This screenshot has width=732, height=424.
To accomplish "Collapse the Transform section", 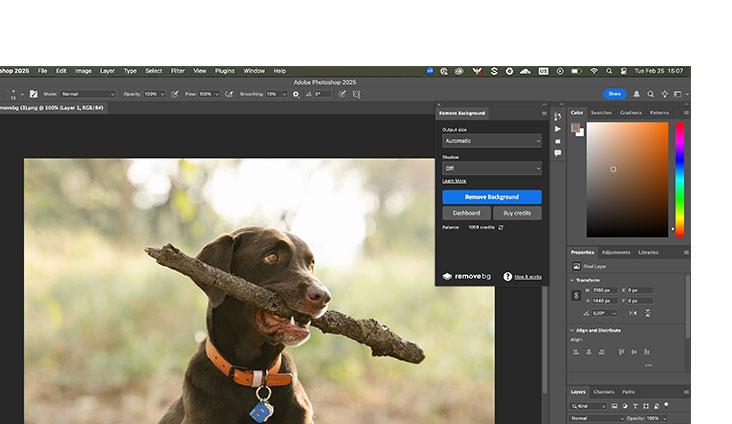I will point(572,280).
